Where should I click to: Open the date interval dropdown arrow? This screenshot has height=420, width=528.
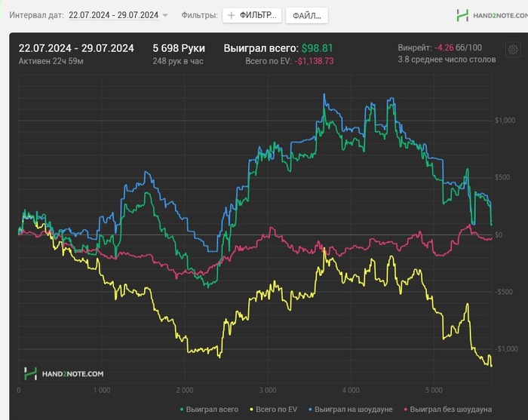click(165, 16)
